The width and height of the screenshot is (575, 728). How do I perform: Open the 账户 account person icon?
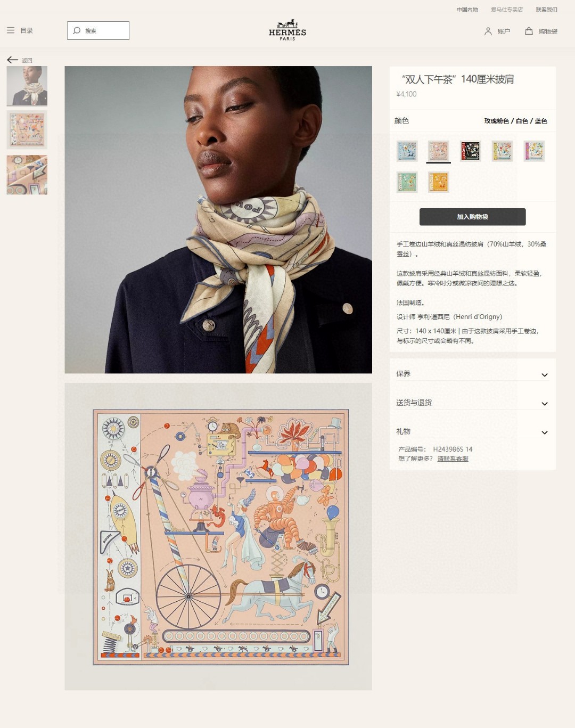tap(488, 31)
